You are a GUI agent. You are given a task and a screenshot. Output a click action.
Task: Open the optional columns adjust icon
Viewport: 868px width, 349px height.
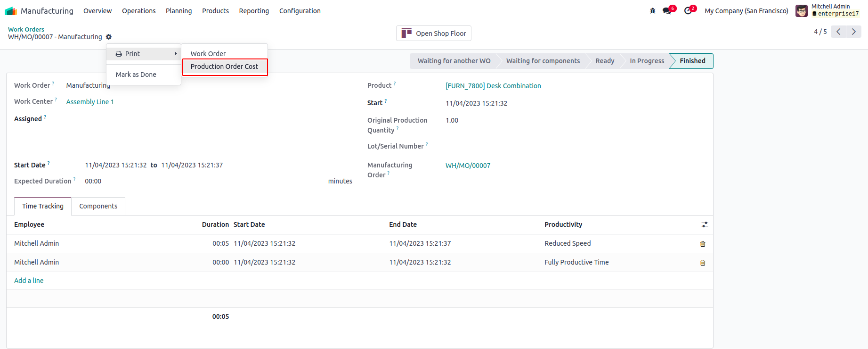(x=705, y=225)
